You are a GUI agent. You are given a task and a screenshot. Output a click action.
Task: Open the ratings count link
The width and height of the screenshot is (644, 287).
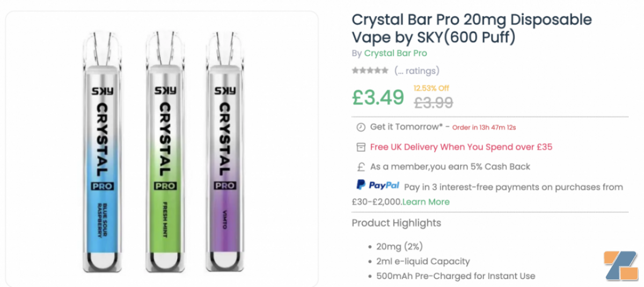416,70
